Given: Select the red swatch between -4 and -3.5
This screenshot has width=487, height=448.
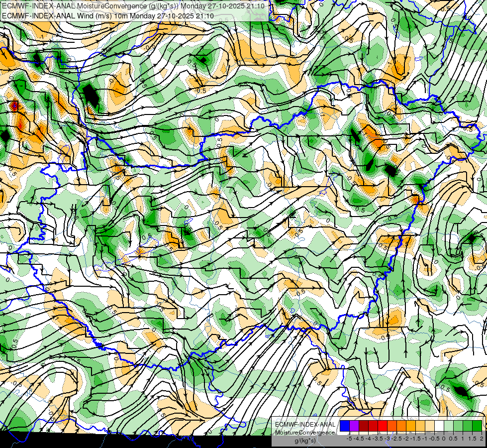Looking at the screenshot, I should (x=373, y=426).
